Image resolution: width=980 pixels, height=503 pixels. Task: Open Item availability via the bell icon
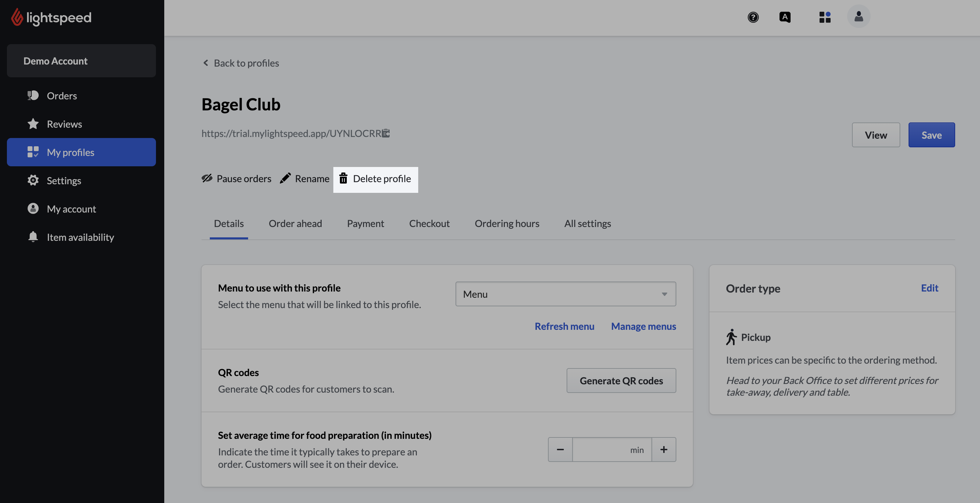(33, 237)
